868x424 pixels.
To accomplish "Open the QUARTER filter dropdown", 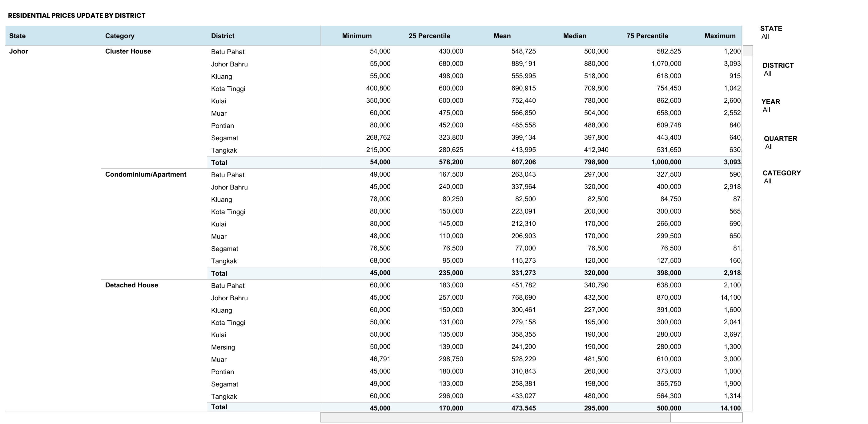I will [x=769, y=146].
